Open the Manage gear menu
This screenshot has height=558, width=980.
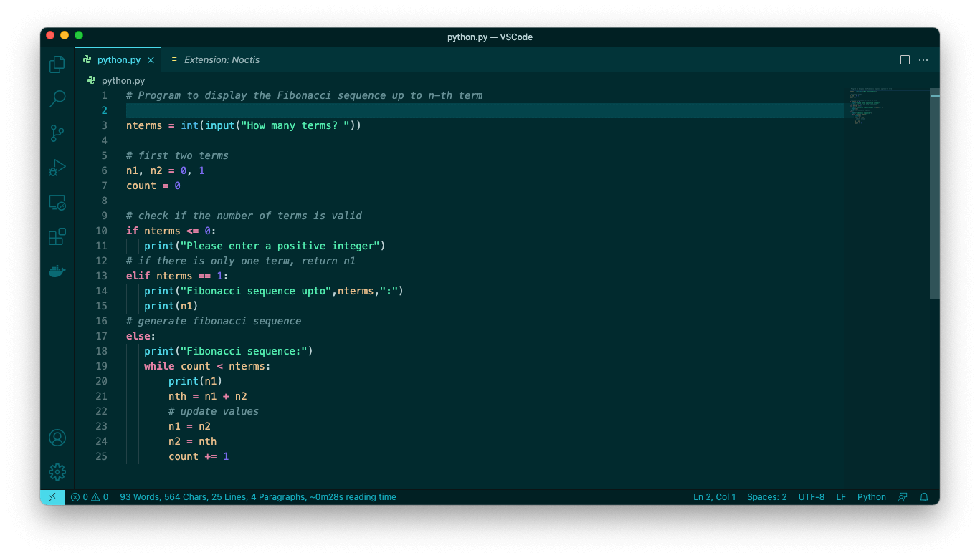[x=57, y=472]
